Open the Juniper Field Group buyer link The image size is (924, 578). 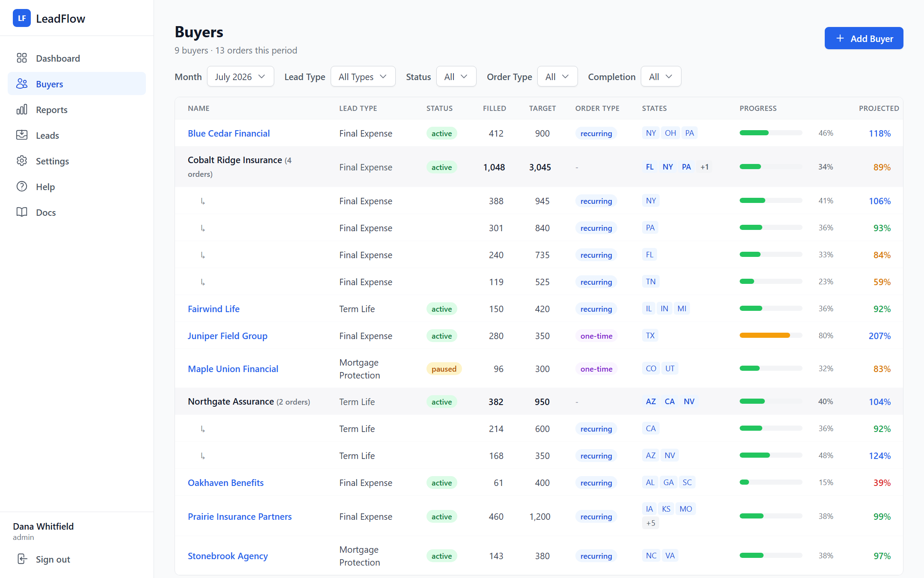click(228, 336)
